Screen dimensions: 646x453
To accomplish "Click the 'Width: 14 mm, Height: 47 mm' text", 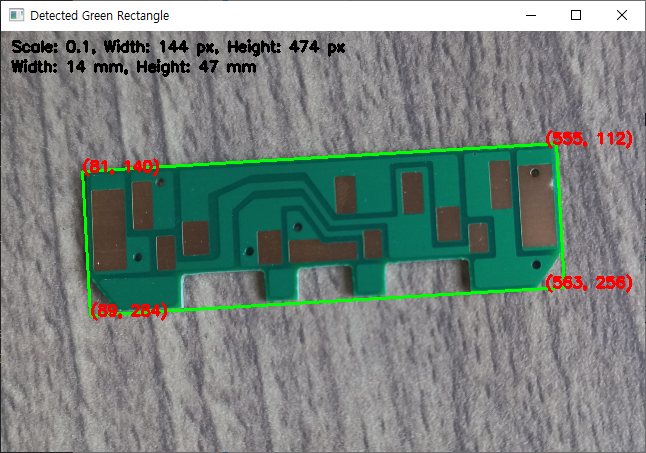I will point(133,67).
